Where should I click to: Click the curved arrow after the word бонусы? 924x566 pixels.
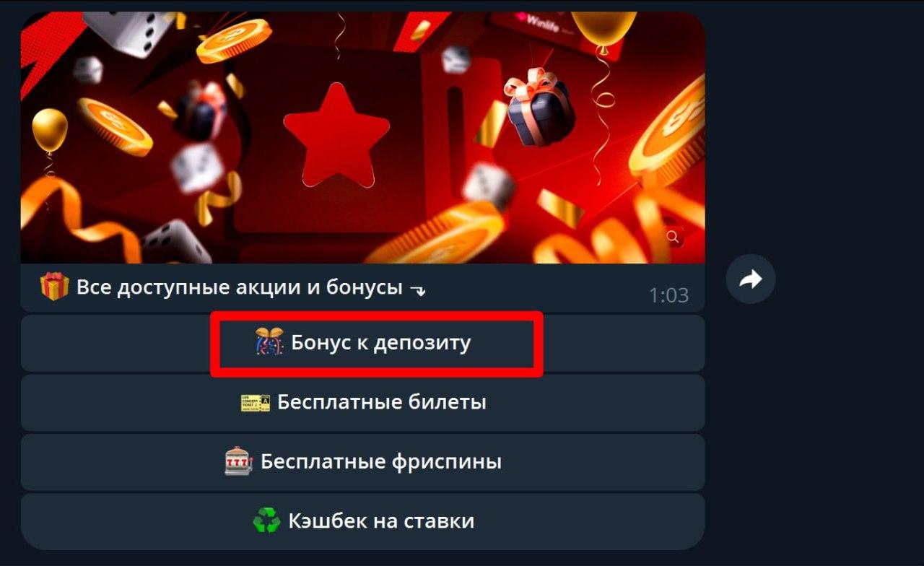click(418, 289)
